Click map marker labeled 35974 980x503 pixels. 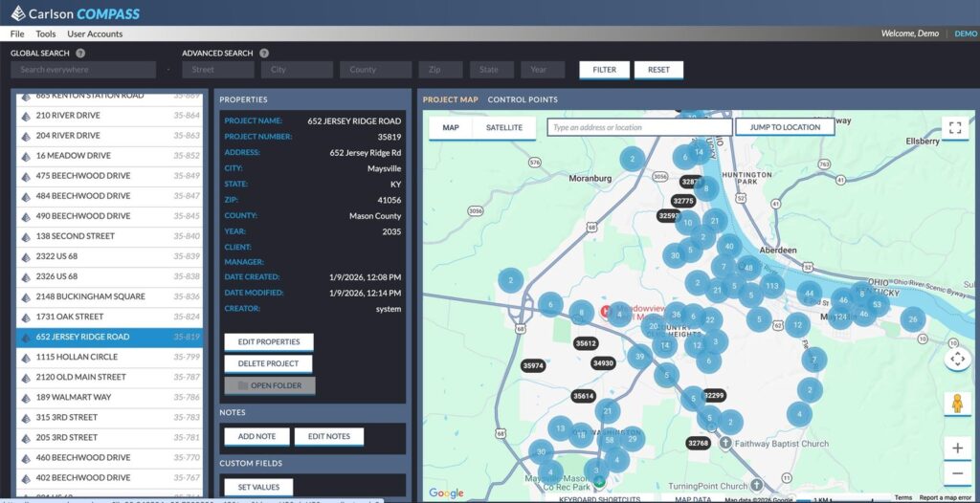click(x=533, y=365)
